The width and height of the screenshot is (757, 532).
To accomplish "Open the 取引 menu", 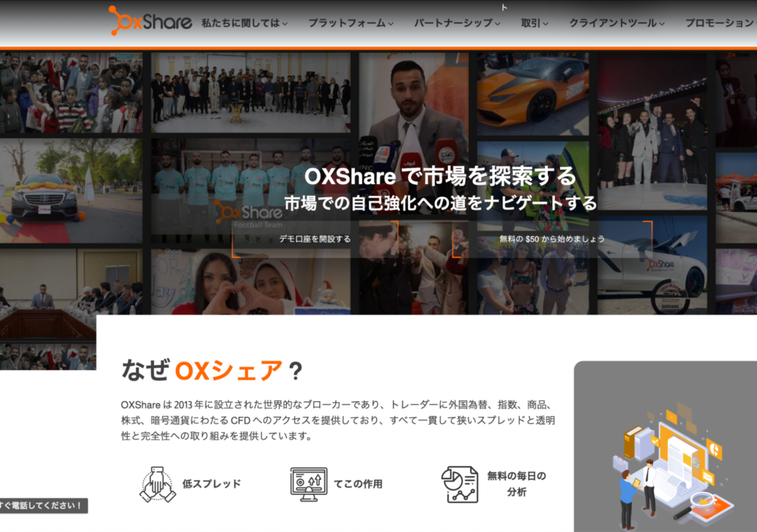I will click(x=534, y=23).
